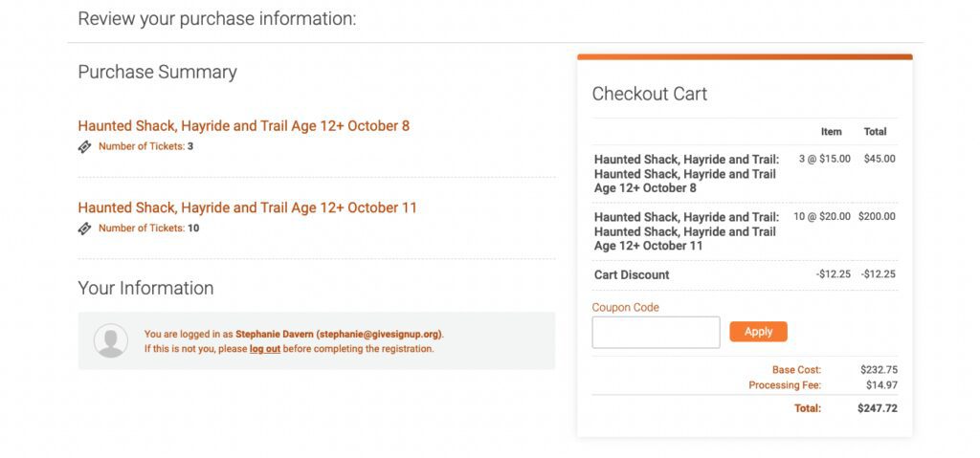980x458 pixels.
Task: Click Number of Tickets: 10 label
Action: coord(148,229)
